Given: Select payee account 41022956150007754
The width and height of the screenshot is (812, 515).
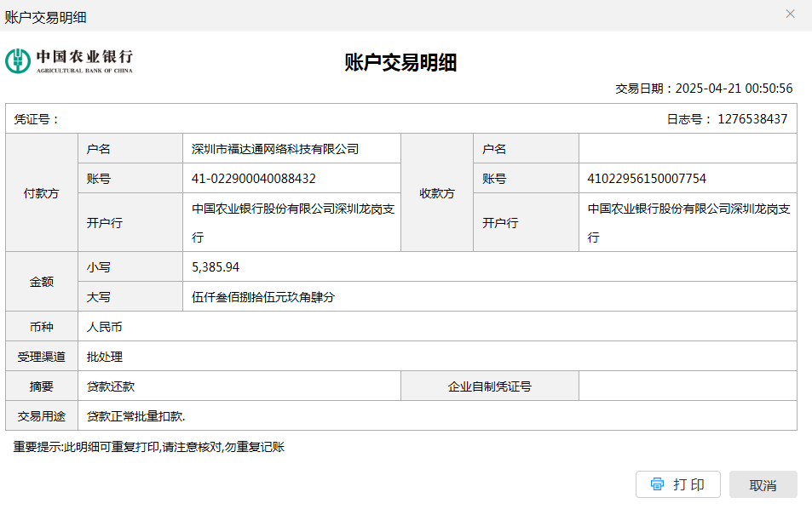Looking at the screenshot, I should click(647, 179).
